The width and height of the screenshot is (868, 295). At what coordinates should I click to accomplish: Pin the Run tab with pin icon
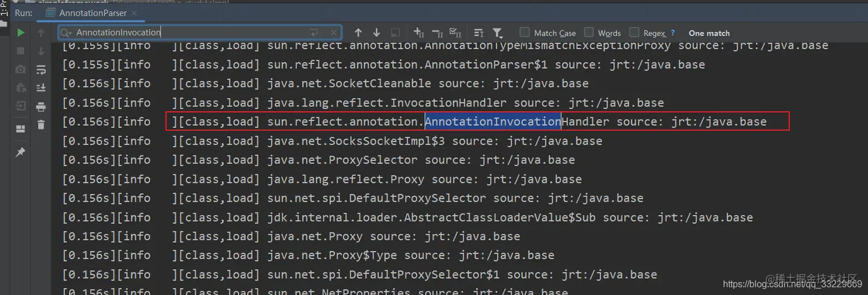(21, 152)
